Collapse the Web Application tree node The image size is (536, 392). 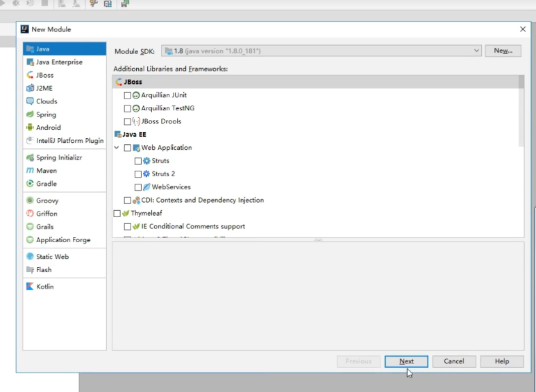117,148
